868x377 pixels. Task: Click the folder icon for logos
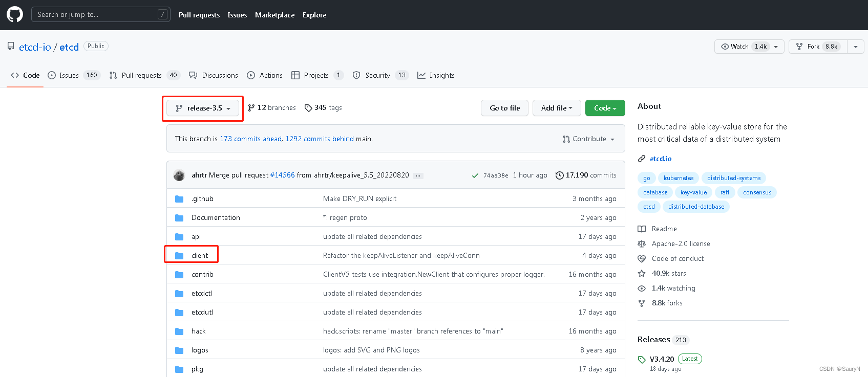tap(179, 350)
